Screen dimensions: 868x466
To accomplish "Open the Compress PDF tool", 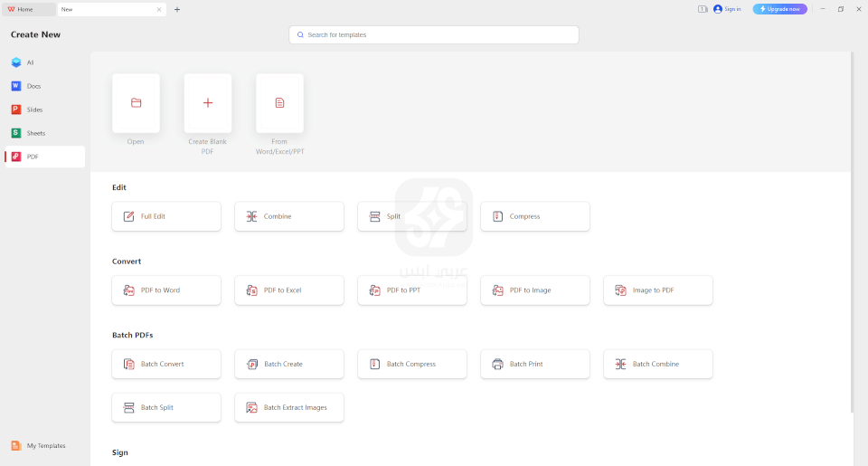I will (x=535, y=216).
